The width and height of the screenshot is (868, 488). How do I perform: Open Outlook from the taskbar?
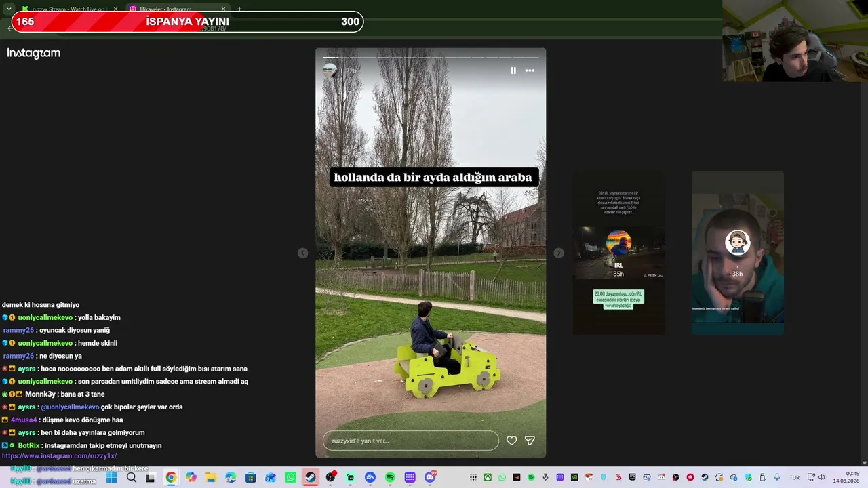[x=271, y=478]
